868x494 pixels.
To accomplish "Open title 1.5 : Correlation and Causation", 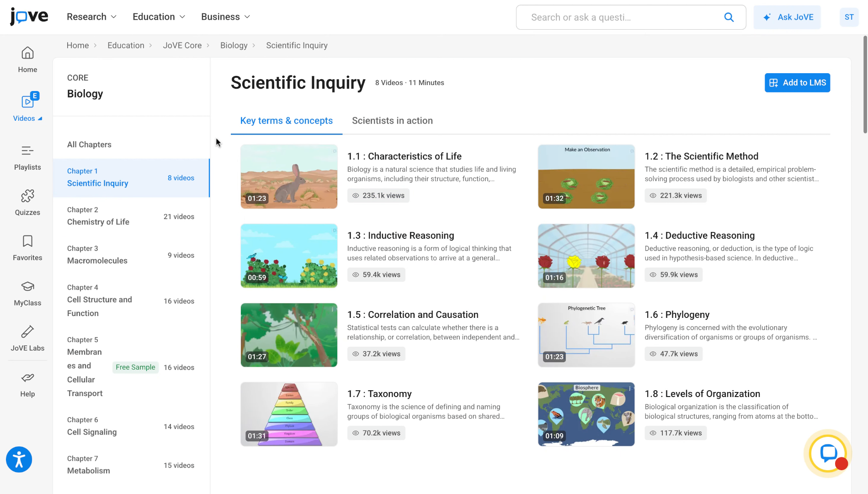I will (413, 315).
